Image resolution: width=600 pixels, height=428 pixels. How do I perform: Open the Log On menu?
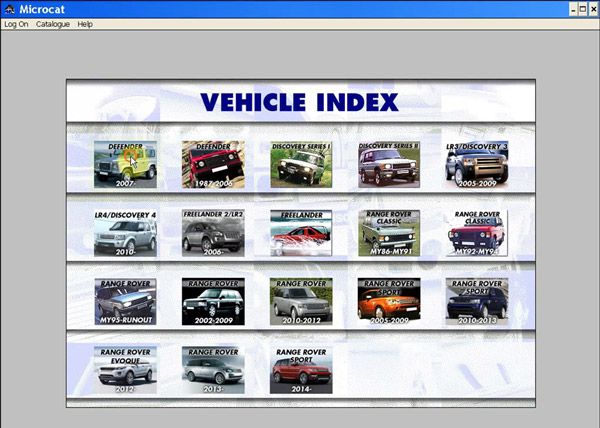pyautogui.click(x=16, y=24)
